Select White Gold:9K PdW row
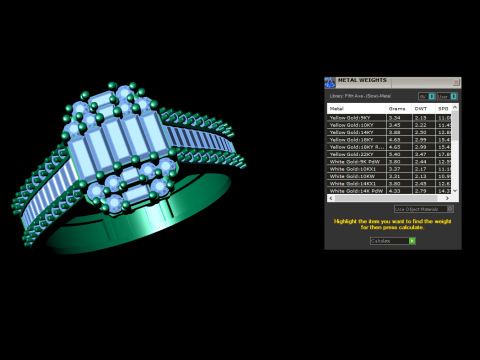The image size is (480, 360). click(389, 162)
